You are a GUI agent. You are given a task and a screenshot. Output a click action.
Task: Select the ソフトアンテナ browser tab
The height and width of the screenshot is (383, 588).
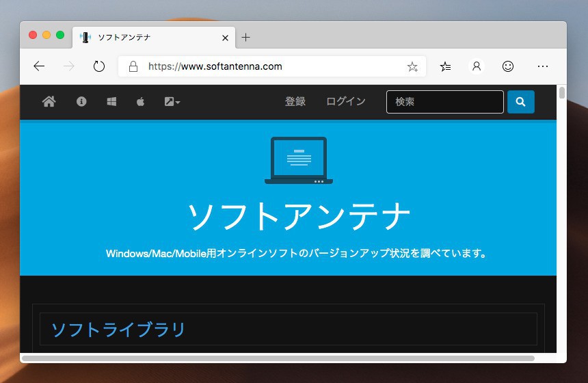[x=154, y=38]
